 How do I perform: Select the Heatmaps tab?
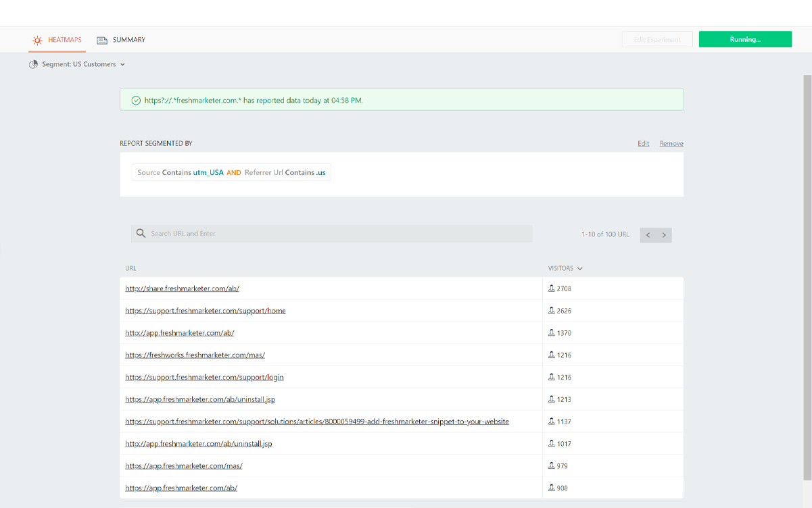click(x=64, y=40)
